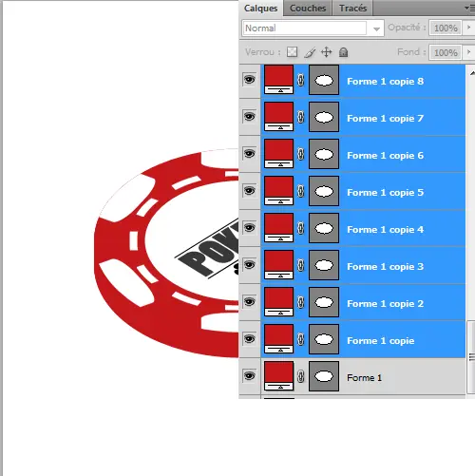The image size is (475, 476).
Task: Expand the Opacité slider arrow
Action: coord(469,28)
